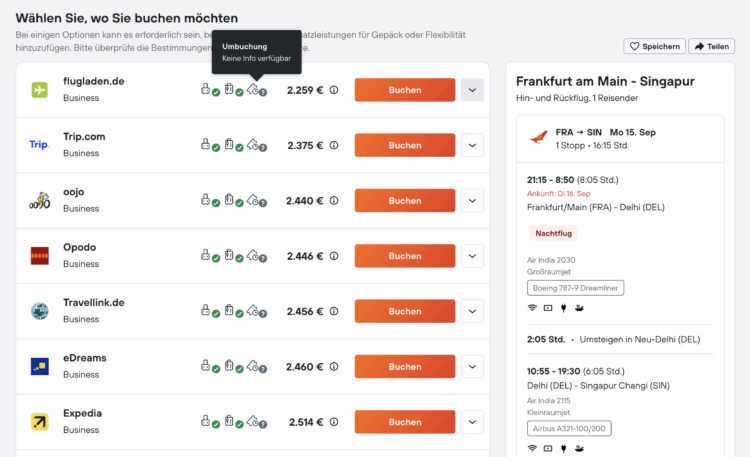Click the Expedia logo icon
750x457 pixels.
[40, 422]
